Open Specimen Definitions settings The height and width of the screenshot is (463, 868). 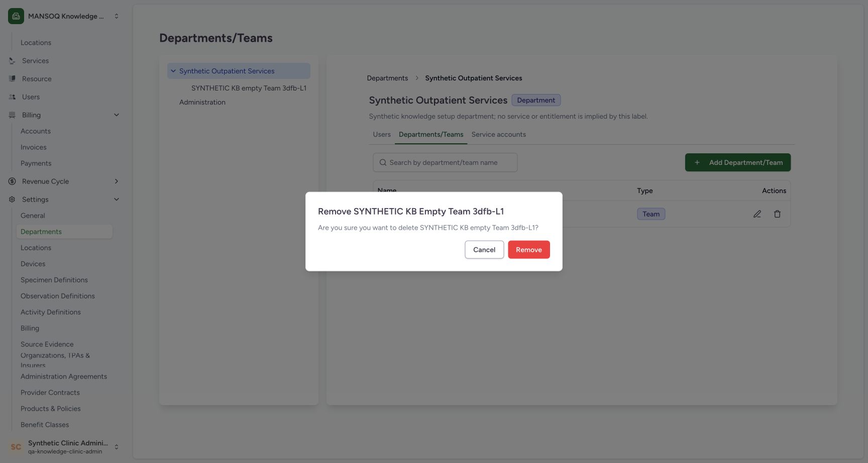[54, 280]
